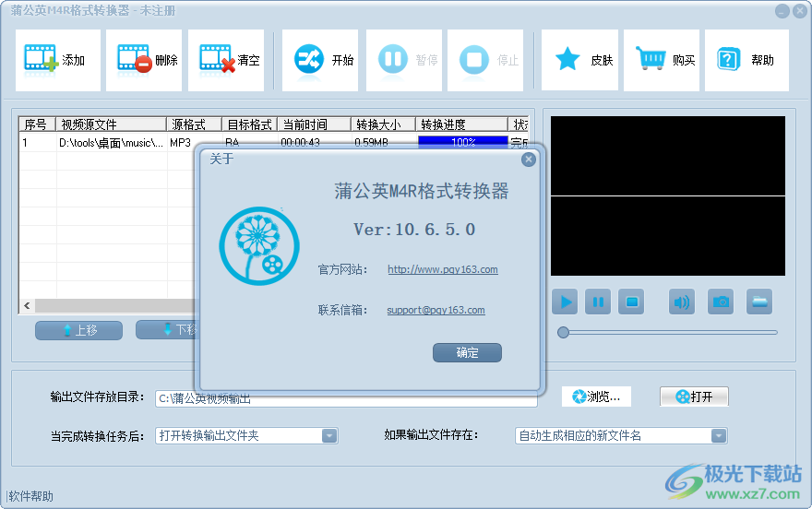The image size is (812, 509).
Task: Click the 停止 stop conversion button
Action: point(485,60)
